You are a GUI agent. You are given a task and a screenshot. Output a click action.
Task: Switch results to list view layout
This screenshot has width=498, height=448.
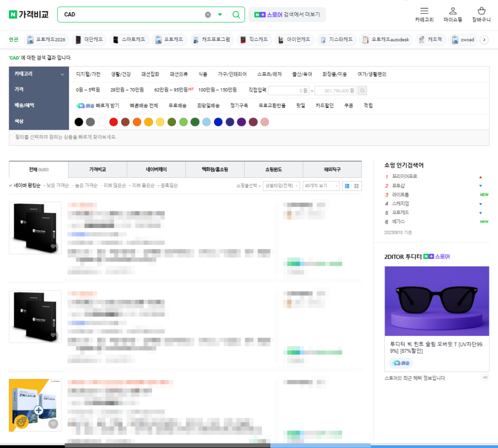pos(347,186)
